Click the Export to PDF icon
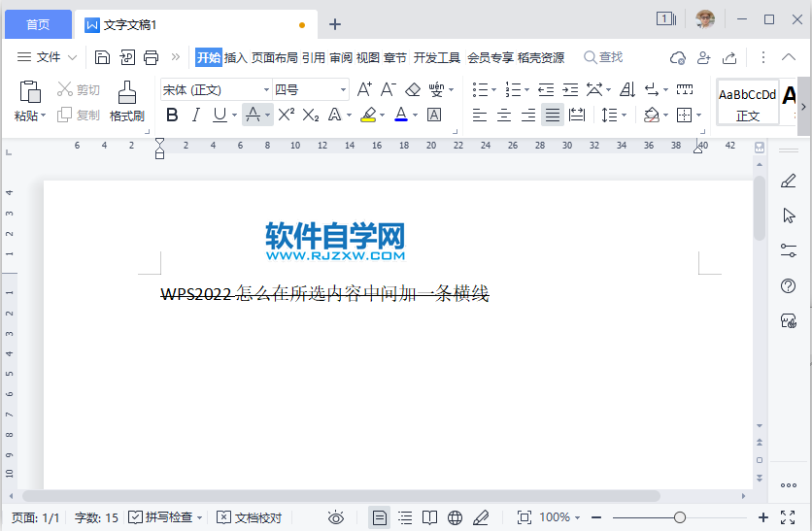This screenshot has width=812, height=531. (x=127, y=57)
